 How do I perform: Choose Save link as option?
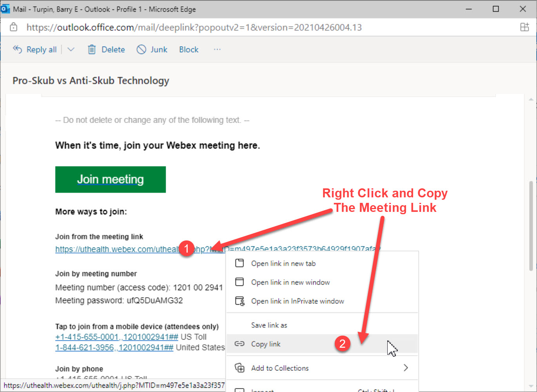click(269, 325)
